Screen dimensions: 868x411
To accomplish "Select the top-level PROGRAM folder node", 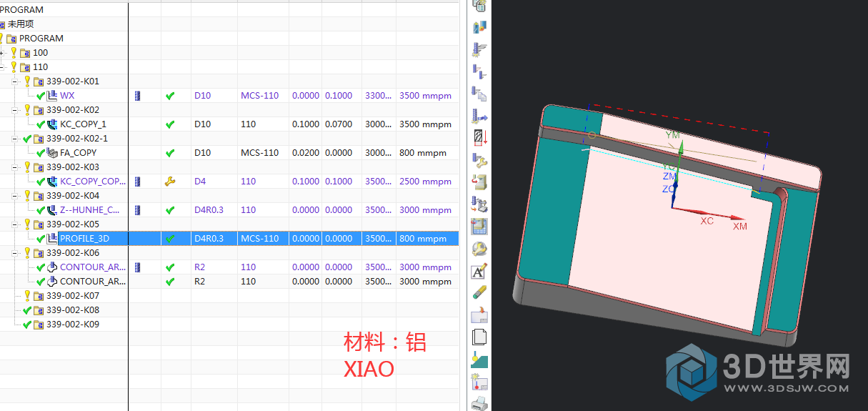I will (x=41, y=39).
